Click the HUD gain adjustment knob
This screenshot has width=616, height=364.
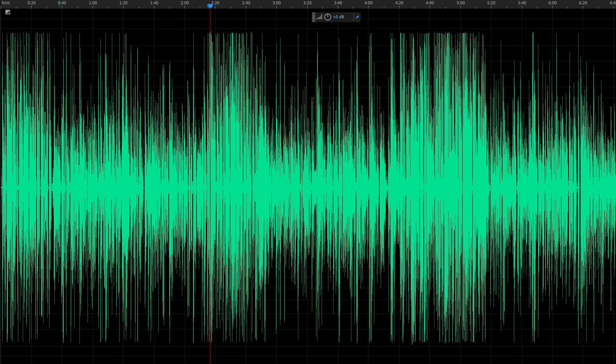pyautogui.click(x=328, y=17)
